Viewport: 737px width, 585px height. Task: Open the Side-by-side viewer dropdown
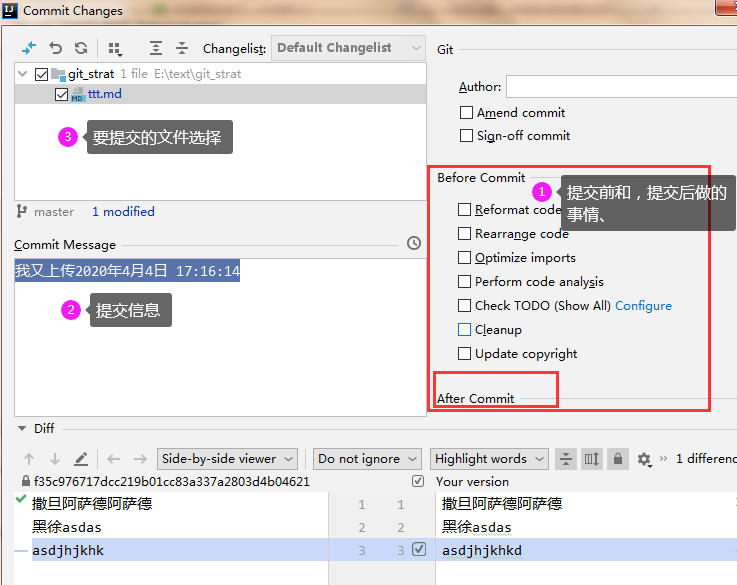(x=227, y=459)
